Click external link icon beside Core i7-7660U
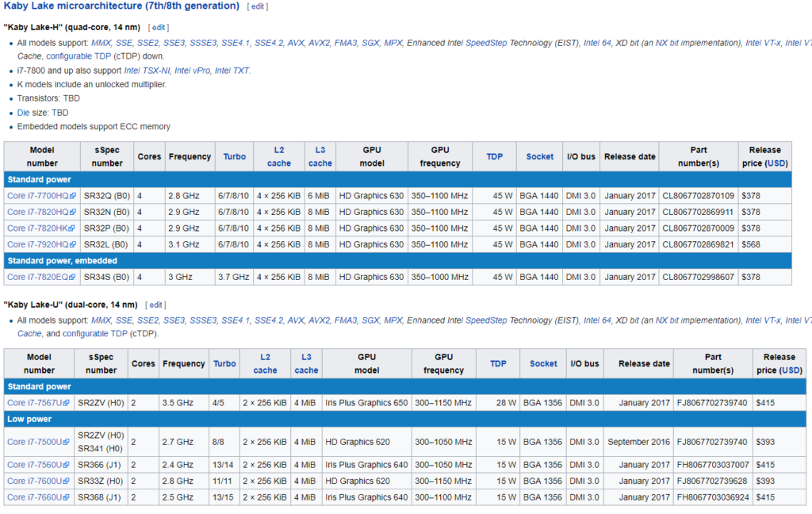Image resolution: width=812 pixels, height=514 pixels. coord(66,497)
